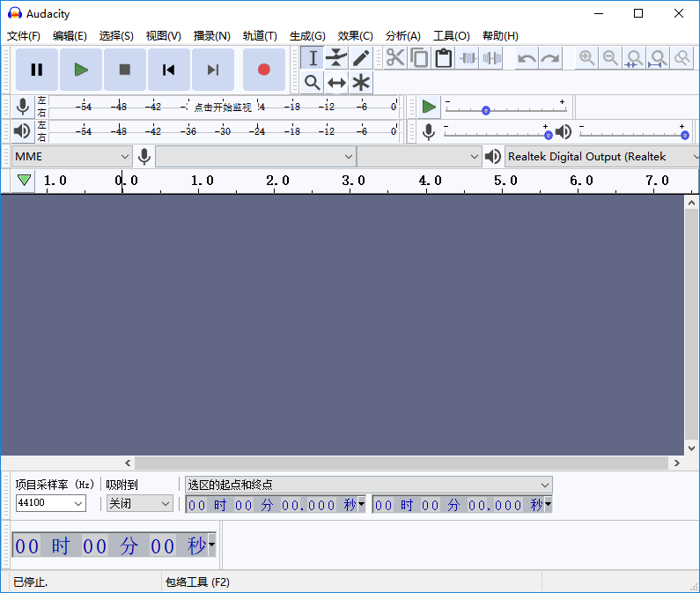This screenshot has height=593, width=700.
Task: Click Fit selection to width icon
Action: click(634, 58)
